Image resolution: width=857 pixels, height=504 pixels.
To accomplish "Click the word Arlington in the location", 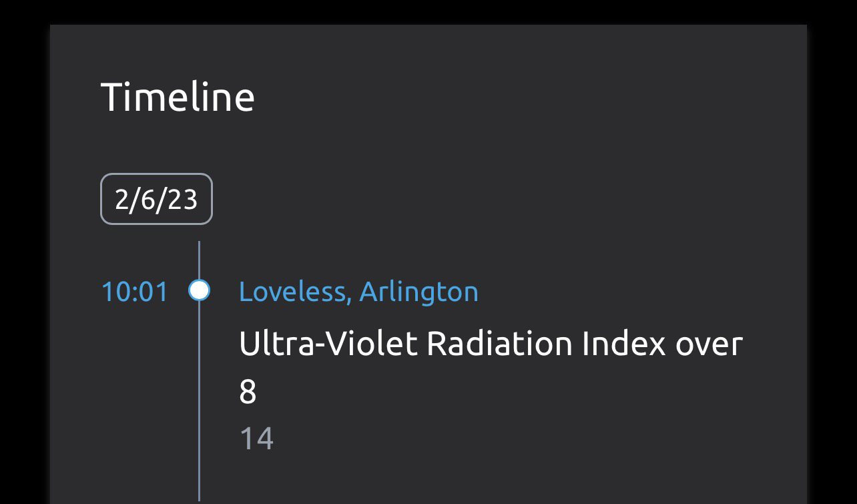I will click(418, 291).
